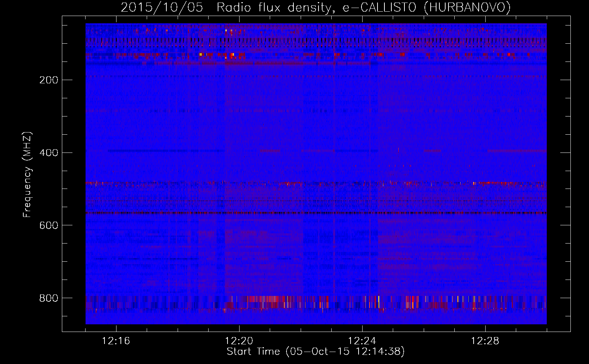589x364 pixels.
Task: Click the 12:16 time tick label
Action: point(116,341)
